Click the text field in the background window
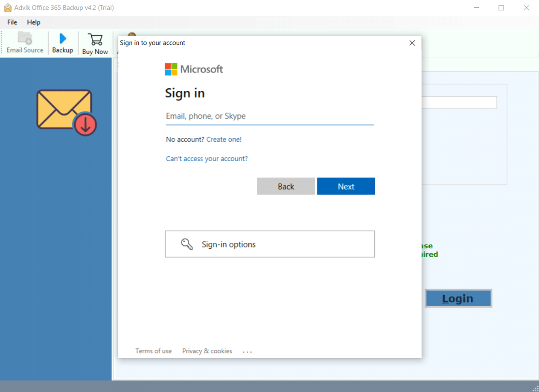The height and width of the screenshot is (392, 539). pos(459,102)
